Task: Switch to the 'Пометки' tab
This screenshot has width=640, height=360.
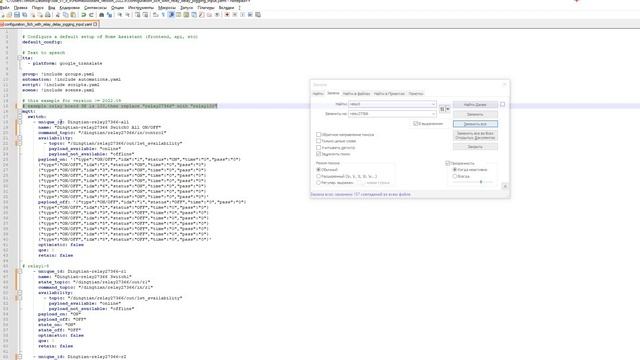Action: coord(416,93)
